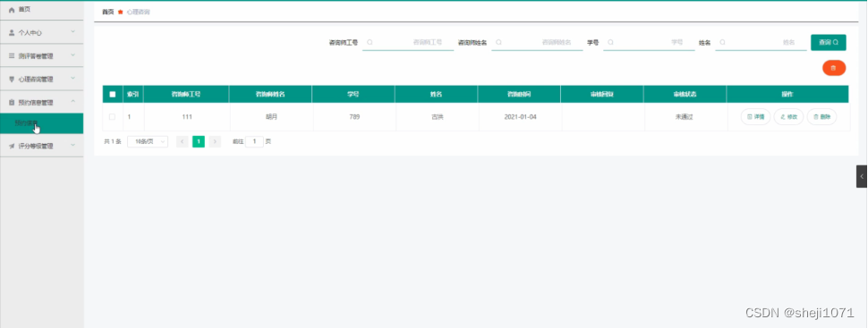Tick the select-all checkbox in table header
This screenshot has width=868, height=328.
113,94
